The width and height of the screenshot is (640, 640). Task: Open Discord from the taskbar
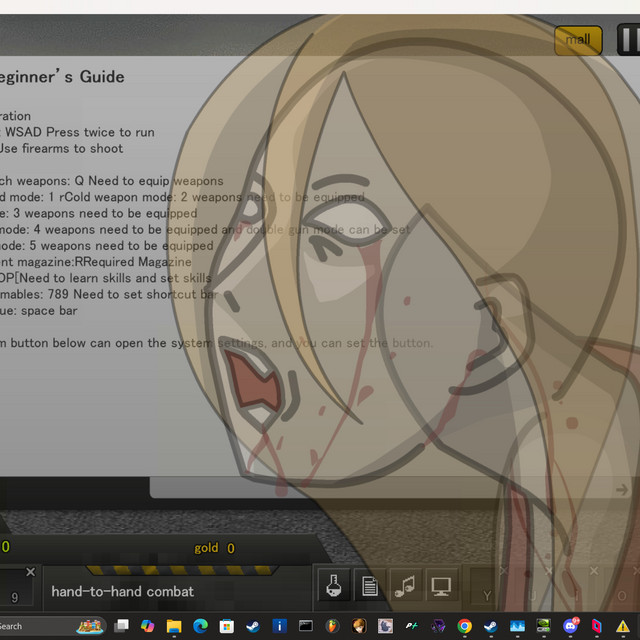pos(570,626)
